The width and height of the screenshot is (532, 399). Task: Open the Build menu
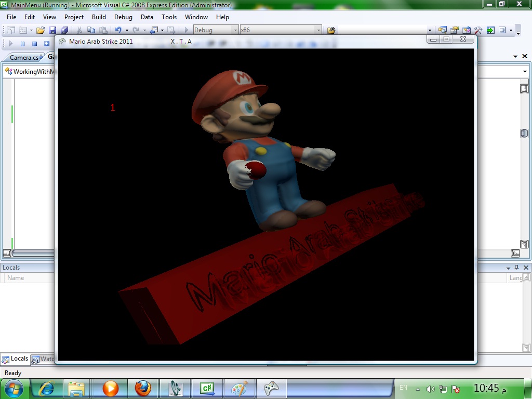99,17
